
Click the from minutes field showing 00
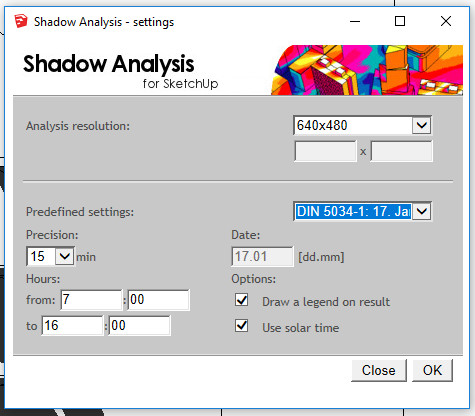(x=159, y=300)
